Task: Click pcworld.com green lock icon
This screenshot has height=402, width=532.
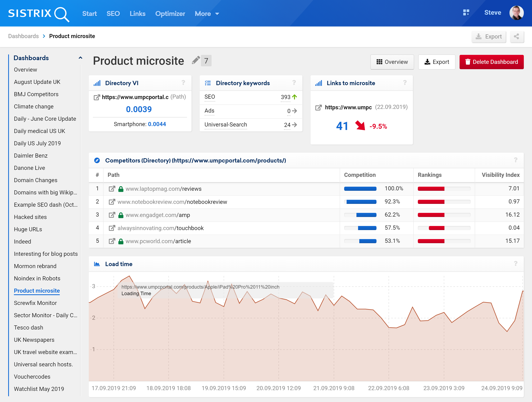Action: click(121, 241)
